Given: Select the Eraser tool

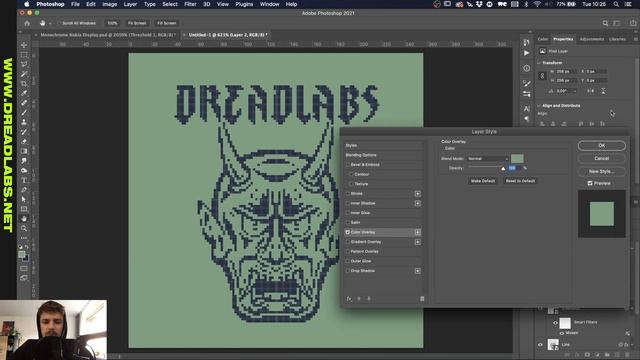Looking at the screenshot, I should [24, 142].
